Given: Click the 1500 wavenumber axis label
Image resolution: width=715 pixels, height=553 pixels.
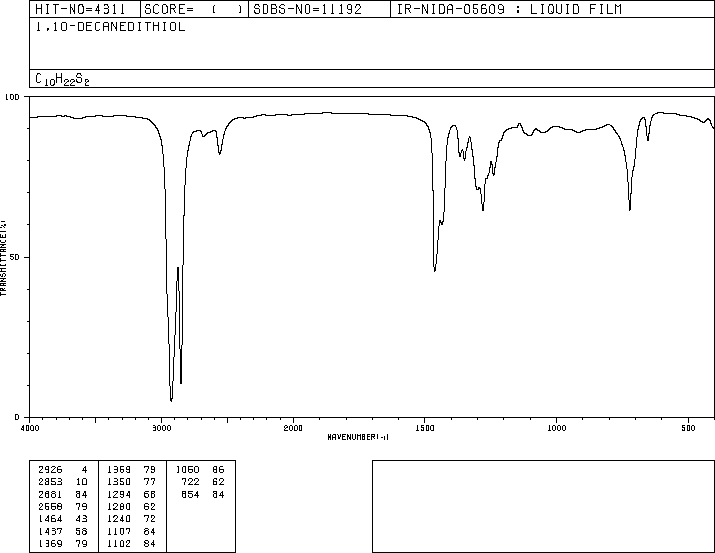Looking at the screenshot, I should [x=425, y=428].
